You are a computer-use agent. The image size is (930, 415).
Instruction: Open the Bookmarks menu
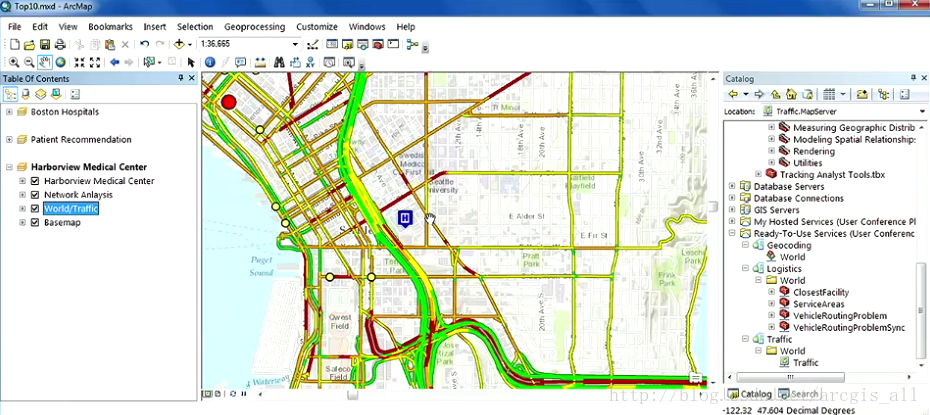point(110,26)
